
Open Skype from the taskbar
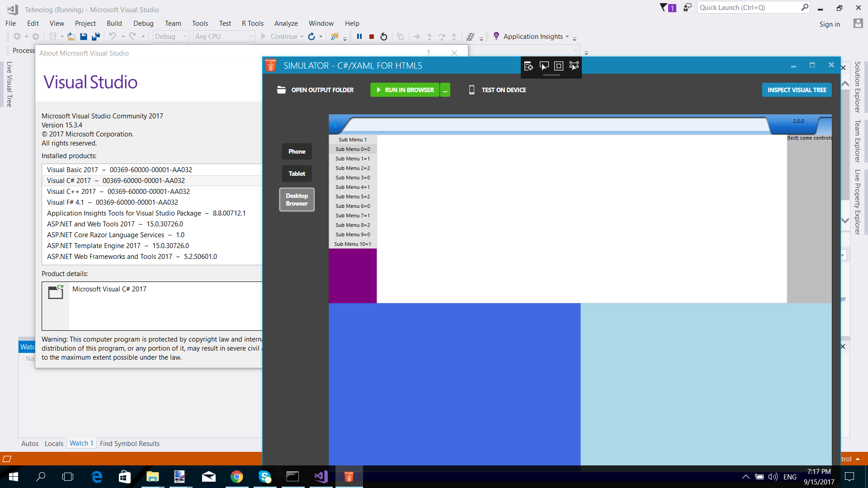(265, 477)
